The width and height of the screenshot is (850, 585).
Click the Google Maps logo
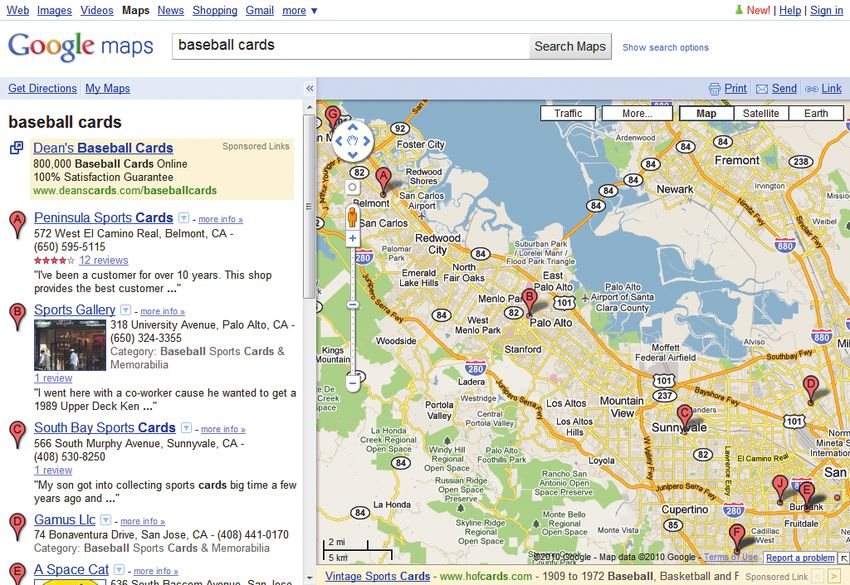[x=81, y=47]
